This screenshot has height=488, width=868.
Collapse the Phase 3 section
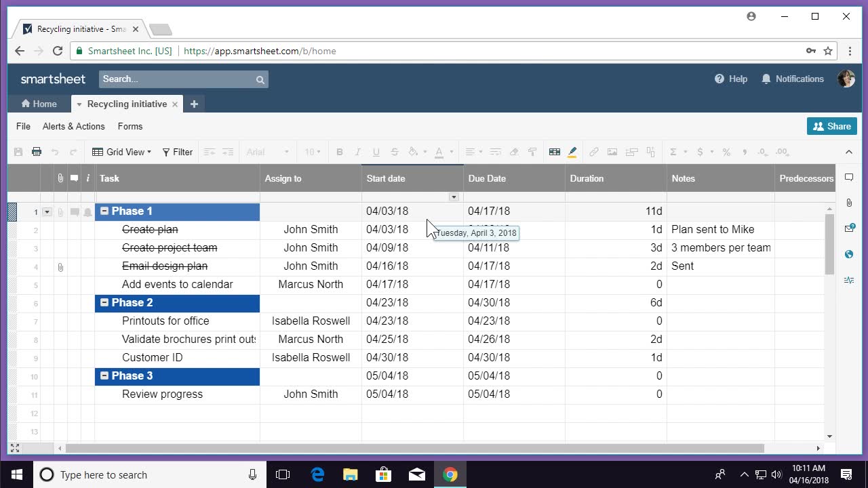tap(104, 376)
